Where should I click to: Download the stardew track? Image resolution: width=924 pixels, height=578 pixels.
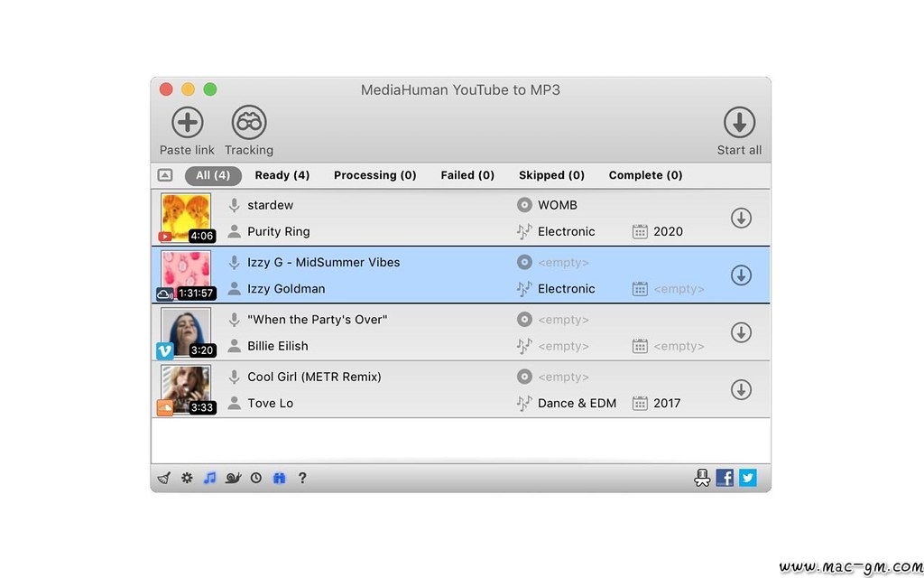[x=741, y=219]
